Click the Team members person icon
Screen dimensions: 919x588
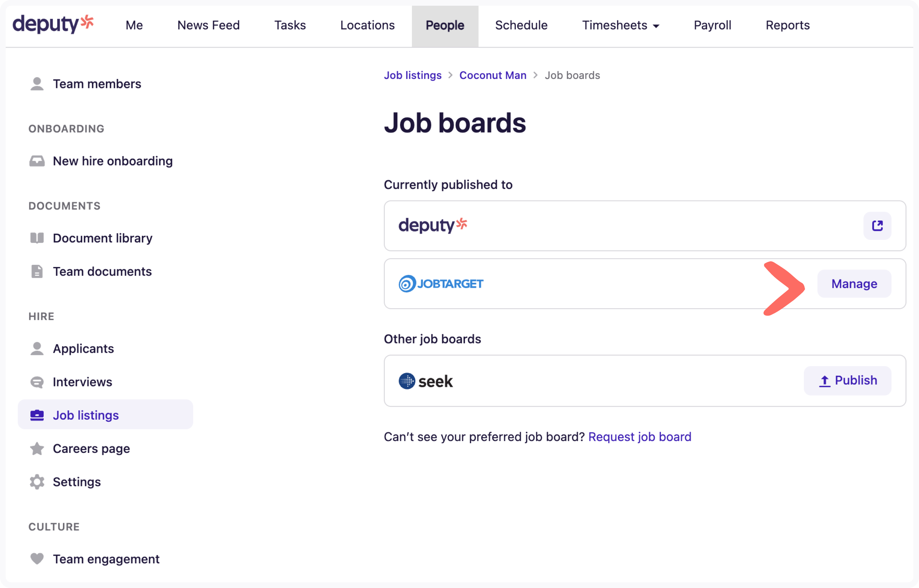pyautogui.click(x=37, y=84)
